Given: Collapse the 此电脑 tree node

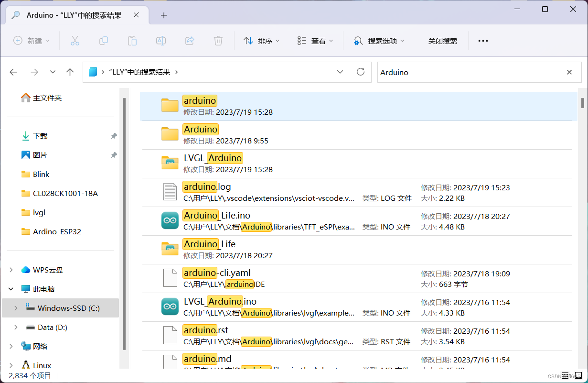Looking at the screenshot, I should (11, 289).
